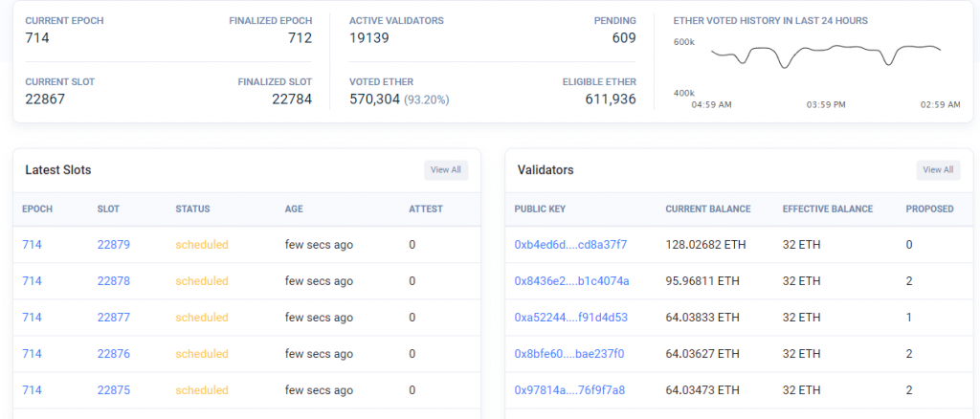Open slot 22875 link

pos(113,390)
